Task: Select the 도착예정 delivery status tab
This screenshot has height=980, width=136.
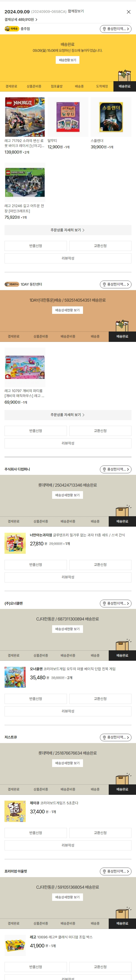Action: coord(102,86)
